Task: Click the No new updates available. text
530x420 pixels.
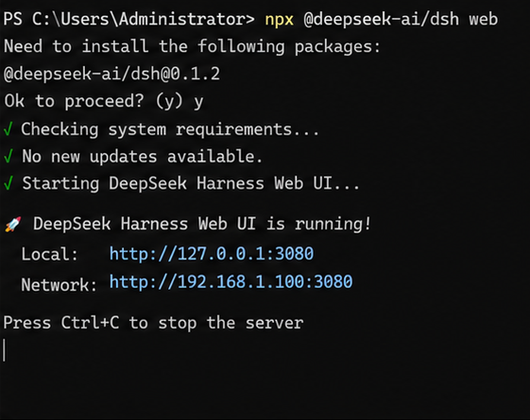Action: click(x=142, y=157)
